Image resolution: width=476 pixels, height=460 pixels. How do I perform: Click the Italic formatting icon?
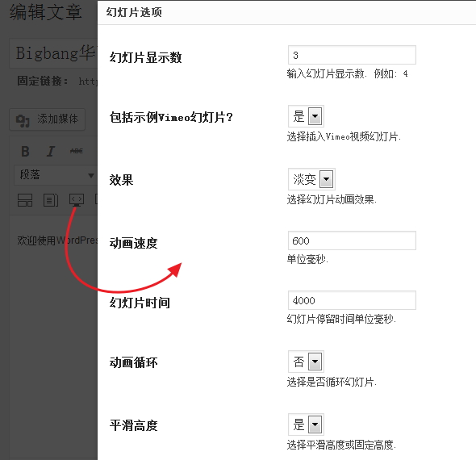point(51,151)
